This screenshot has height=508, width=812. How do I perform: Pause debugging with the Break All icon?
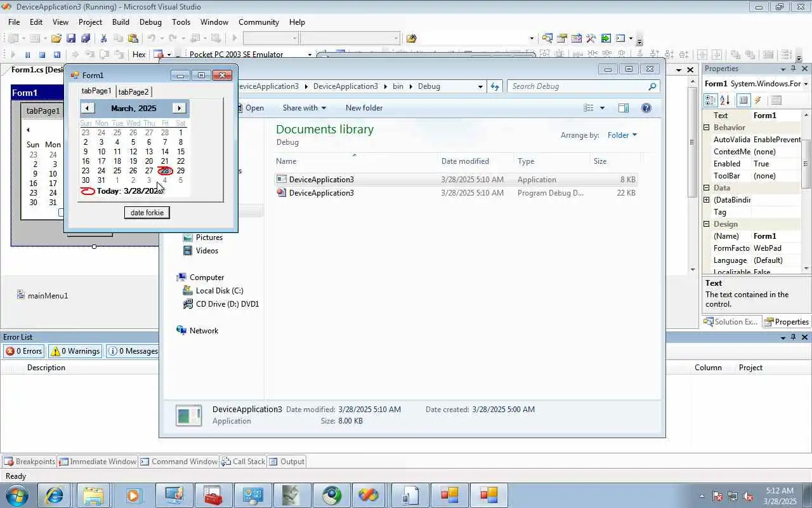coord(27,55)
